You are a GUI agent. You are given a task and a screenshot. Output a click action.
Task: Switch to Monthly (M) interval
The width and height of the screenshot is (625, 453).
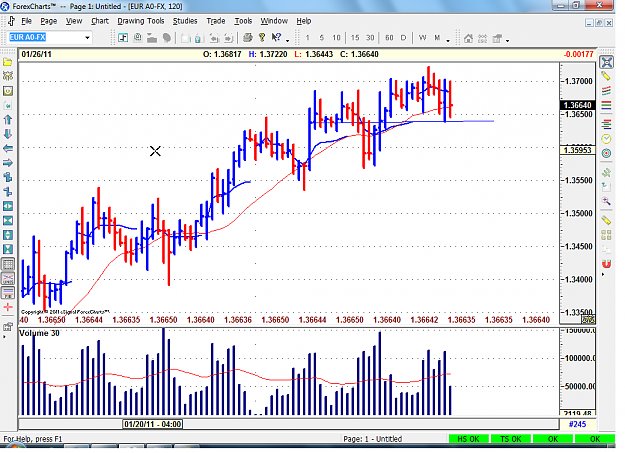[x=437, y=38]
